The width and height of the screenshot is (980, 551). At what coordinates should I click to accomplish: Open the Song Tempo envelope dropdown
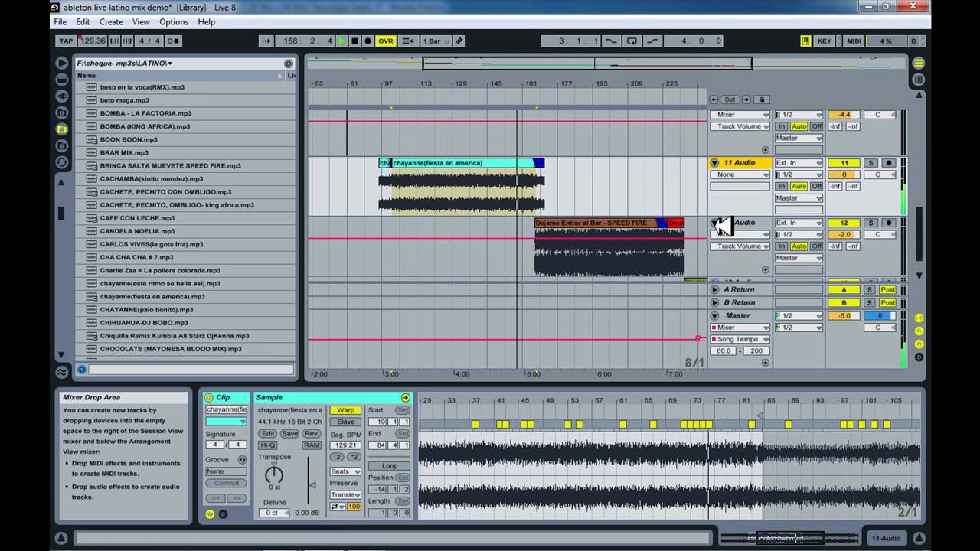(740, 339)
